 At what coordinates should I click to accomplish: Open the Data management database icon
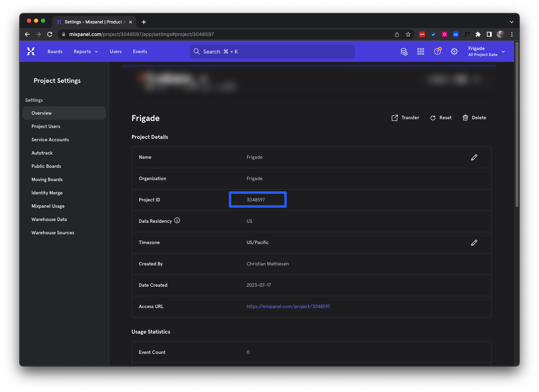pyautogui.click(x=404, y=52)
